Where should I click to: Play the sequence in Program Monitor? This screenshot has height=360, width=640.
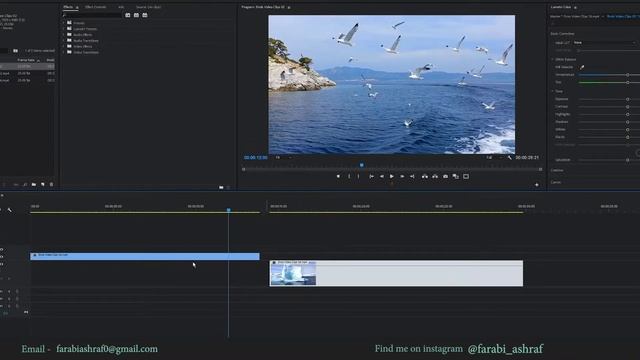click(392, 176)
